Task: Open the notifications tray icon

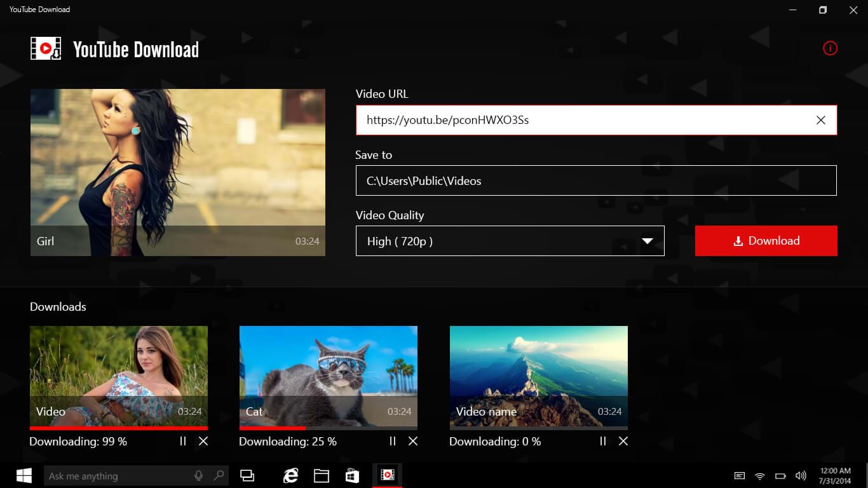Action: [739, 476]
